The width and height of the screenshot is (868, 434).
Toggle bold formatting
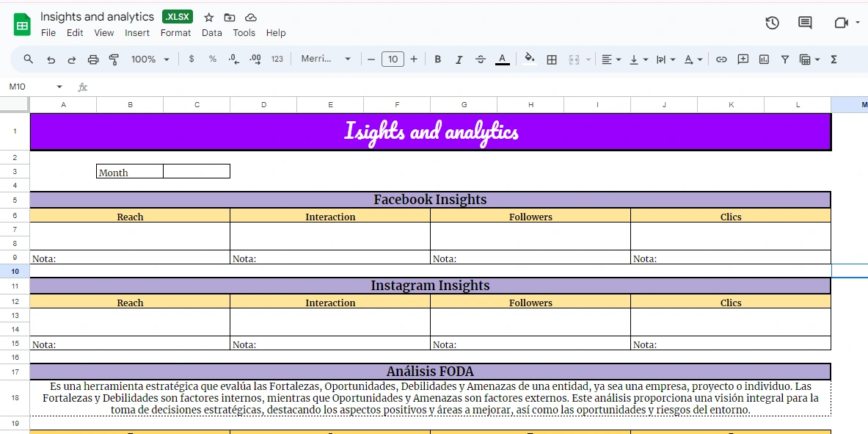(x=437, y=59)
